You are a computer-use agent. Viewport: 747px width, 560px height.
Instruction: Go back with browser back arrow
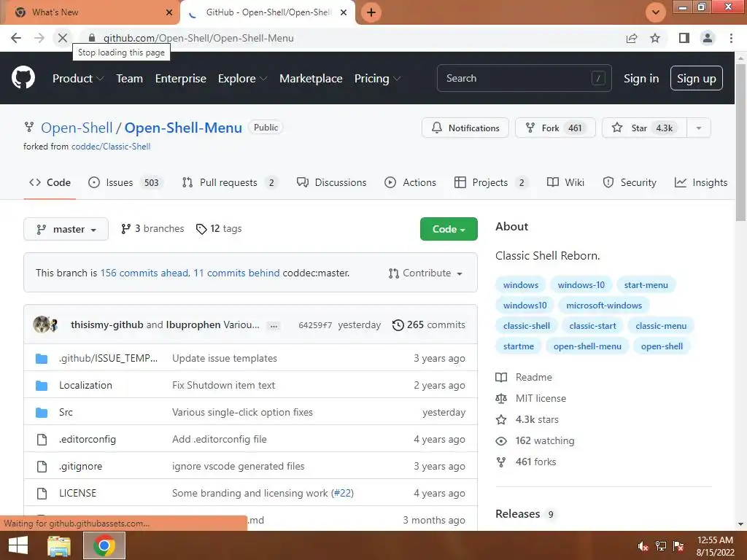(16, 38)
